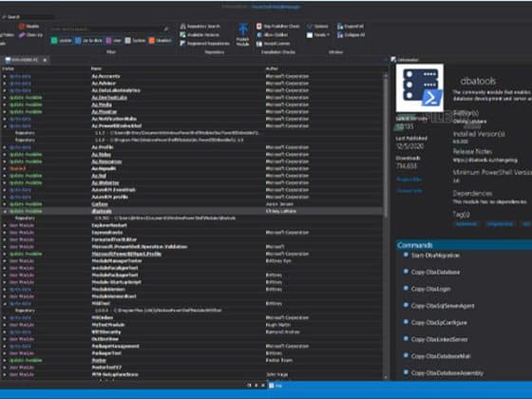The image size is (532, 399).
Task: Click the Commands section header
Action: (x=464, y=245)
